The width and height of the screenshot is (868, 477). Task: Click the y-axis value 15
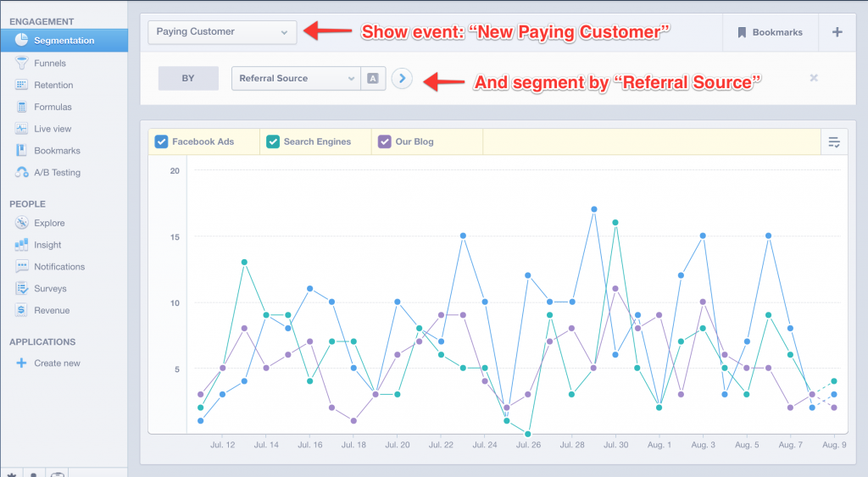(x=175, y=237)
